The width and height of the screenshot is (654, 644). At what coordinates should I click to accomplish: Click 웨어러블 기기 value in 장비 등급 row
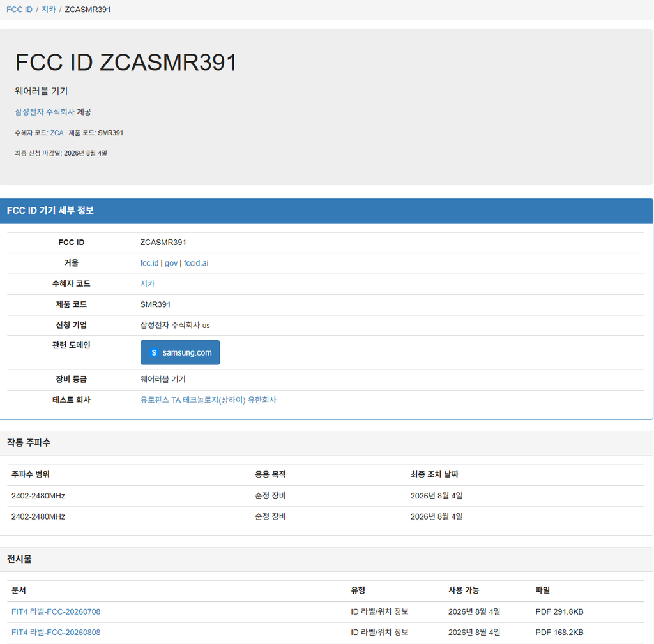(x=163, y=379)
